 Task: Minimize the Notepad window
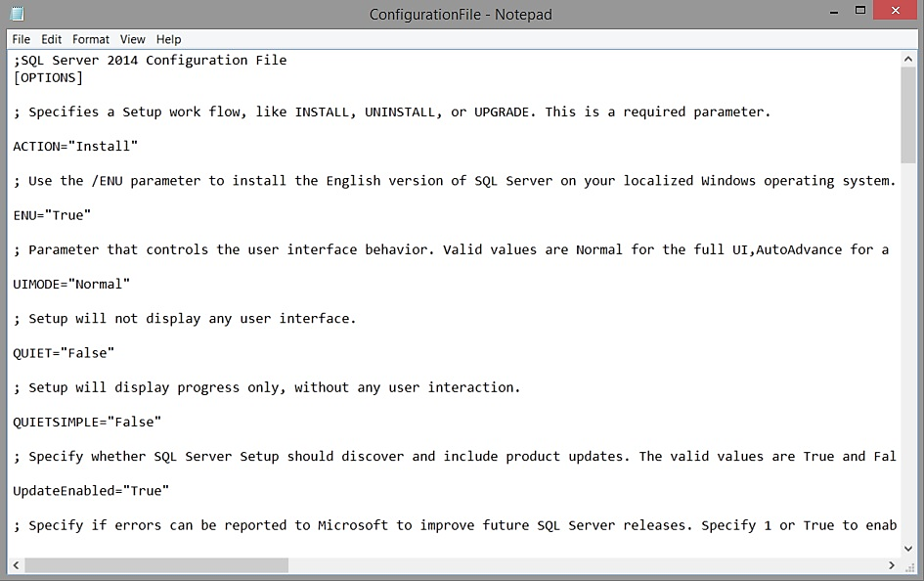tap(833, 12)
